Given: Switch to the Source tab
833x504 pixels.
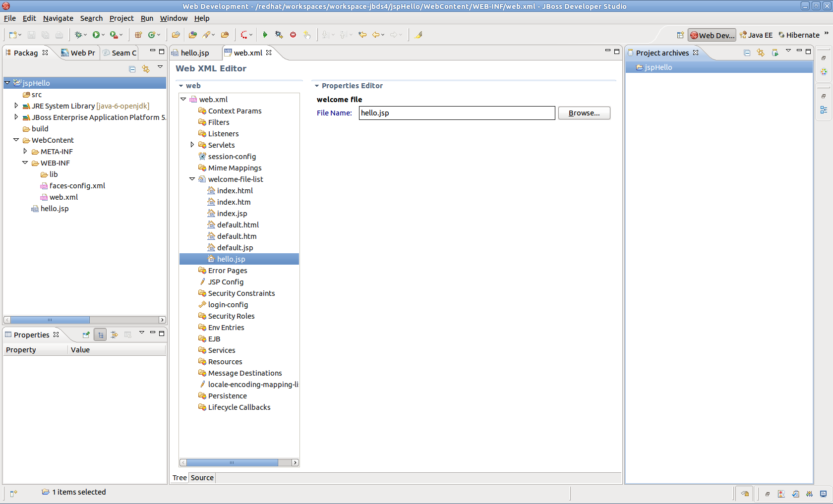Looking at the screenshot, I should pyautogui.click(x=202, y=478).
